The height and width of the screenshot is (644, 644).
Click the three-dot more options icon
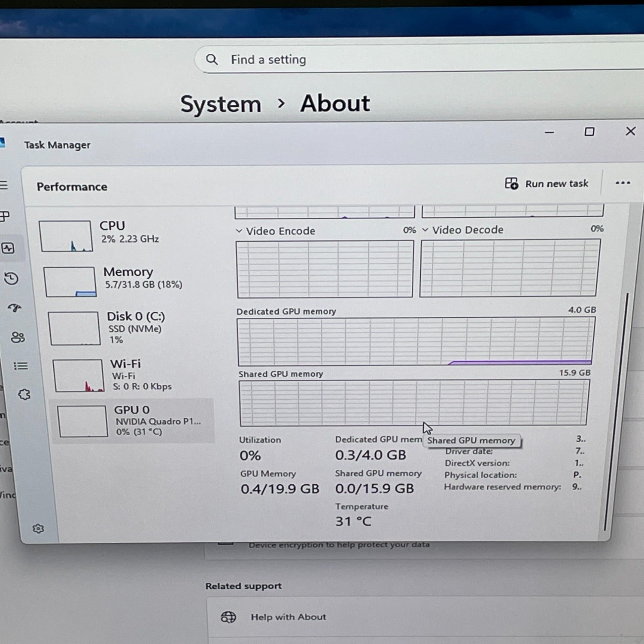coord(623,183)
